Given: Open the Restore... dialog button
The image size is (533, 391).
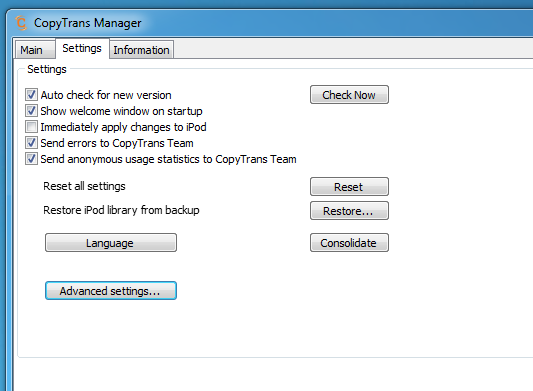Looking at the screenshot, I should (349, 210).
